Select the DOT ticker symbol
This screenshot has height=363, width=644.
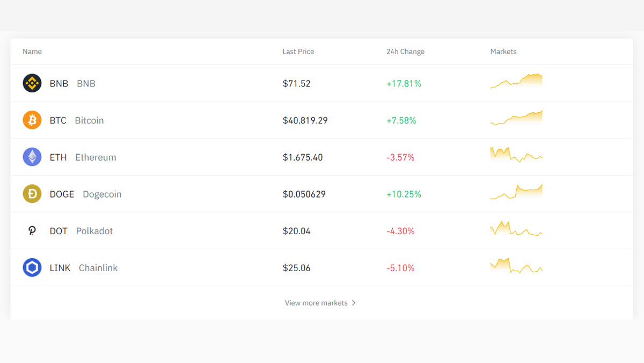click(58, 231)
